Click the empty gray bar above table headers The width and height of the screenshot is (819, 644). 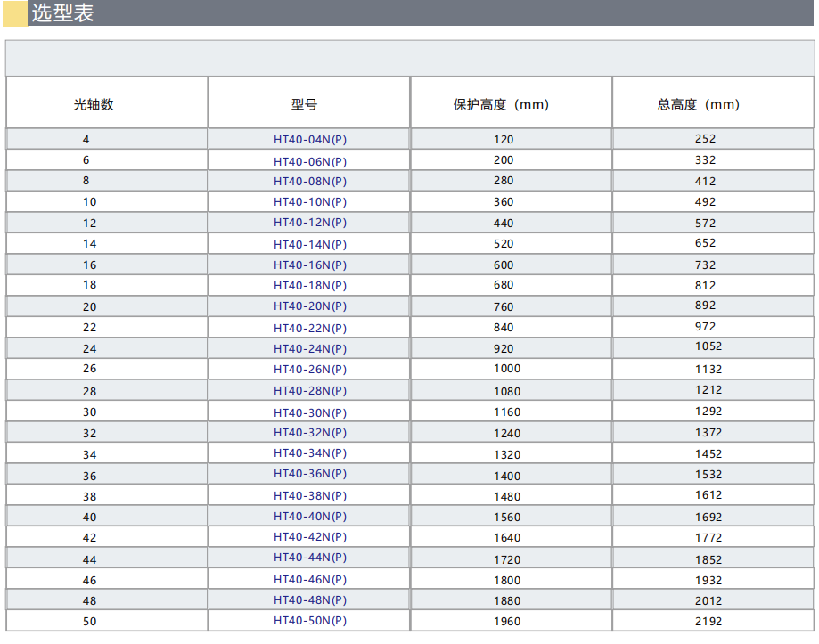pyautogui.click(x=409, y=58)
